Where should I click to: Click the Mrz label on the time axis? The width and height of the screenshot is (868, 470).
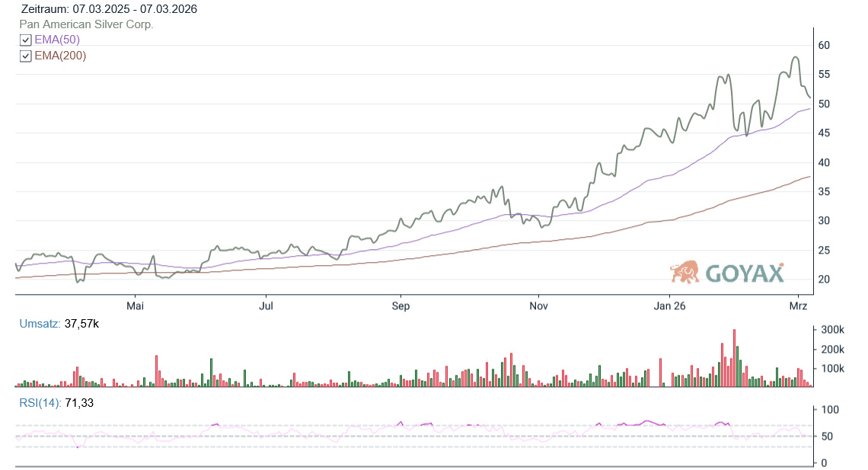click(x=798, y=306)
